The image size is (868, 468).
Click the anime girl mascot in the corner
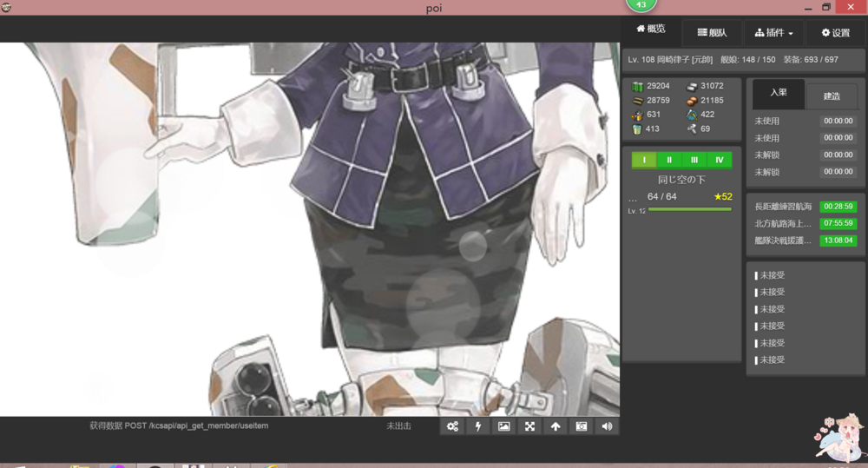[840, 438]
